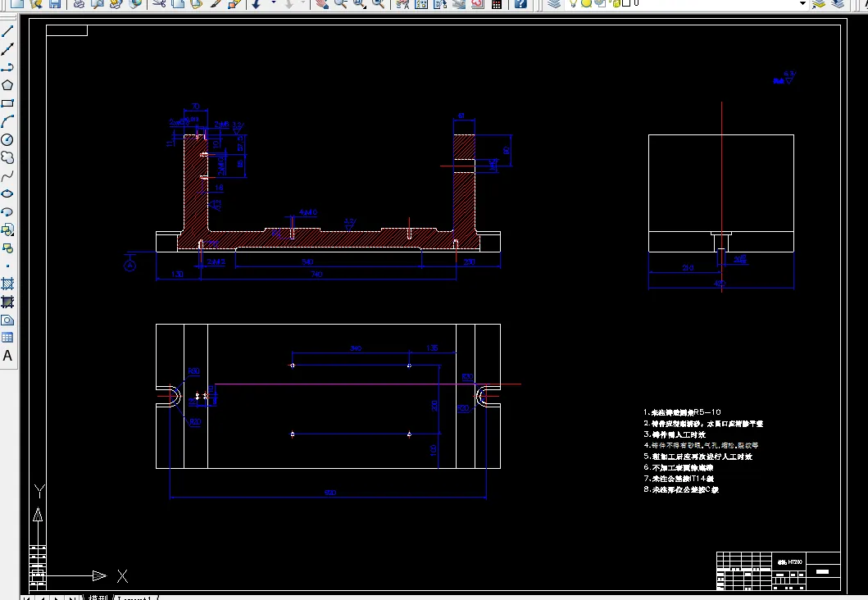Toggle layer 0 freeze sun icon

586,2
